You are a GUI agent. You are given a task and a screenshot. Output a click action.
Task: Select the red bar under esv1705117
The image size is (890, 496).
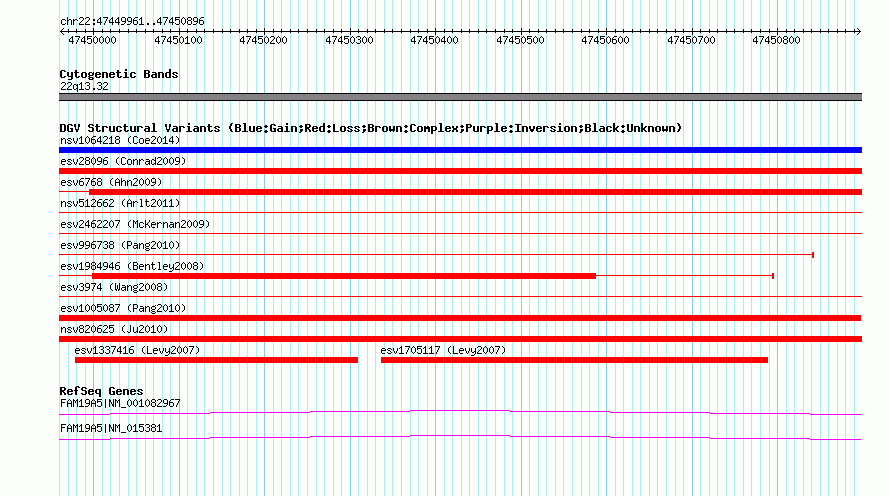click(x=574, y=360)
